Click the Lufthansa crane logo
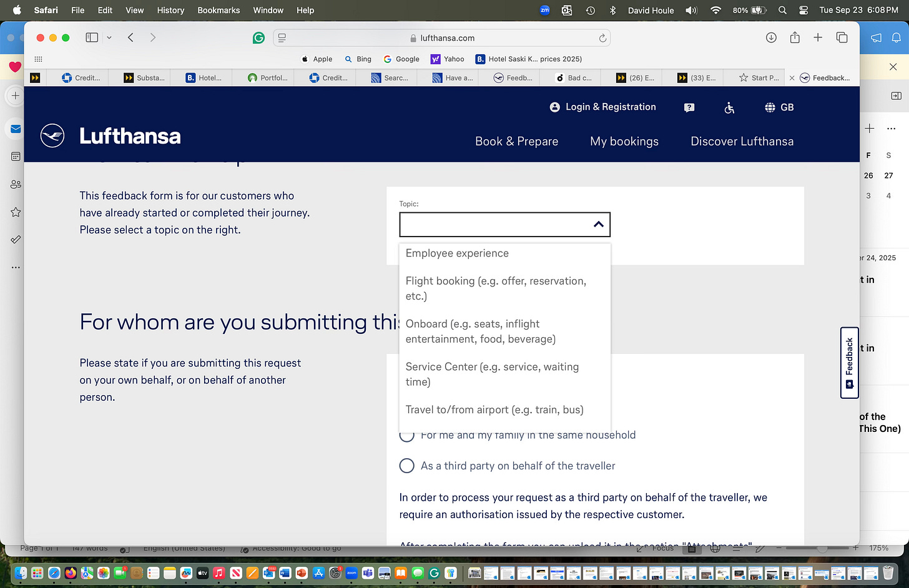The image size is (909, 588). [52, 135]
